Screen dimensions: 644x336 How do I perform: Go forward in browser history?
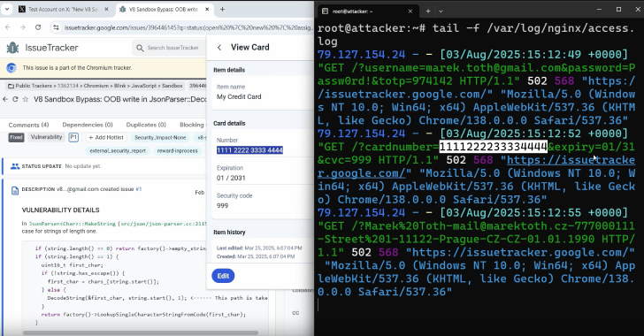click(x=23, y=27)
